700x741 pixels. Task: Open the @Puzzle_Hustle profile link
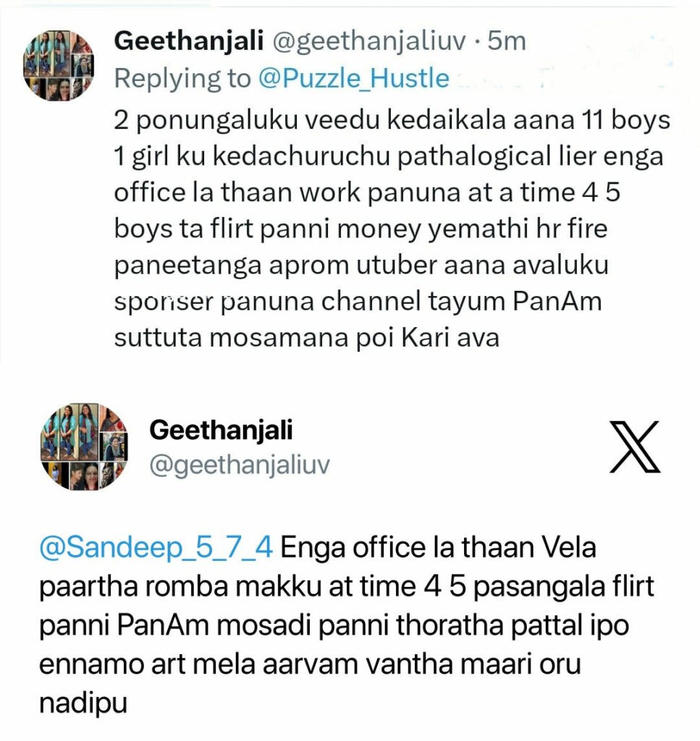click(354, 78)
